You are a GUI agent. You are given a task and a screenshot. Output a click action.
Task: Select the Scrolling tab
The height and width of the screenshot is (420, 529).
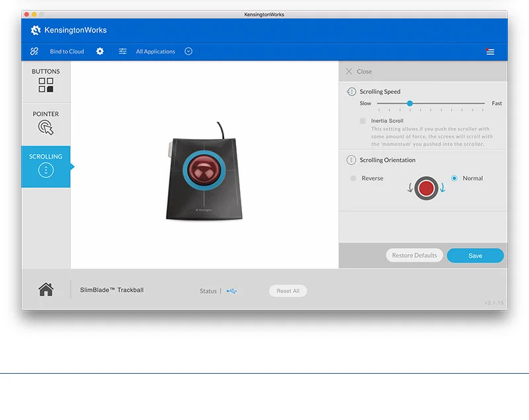[x=46, y=166]
